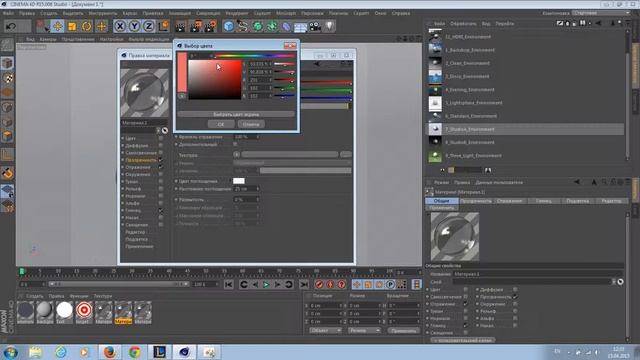This screenshot has width=640, height=360.
Task: Click the Model mode cube in left sidebar
Action: pyautogui.click(x=7, y=63)
